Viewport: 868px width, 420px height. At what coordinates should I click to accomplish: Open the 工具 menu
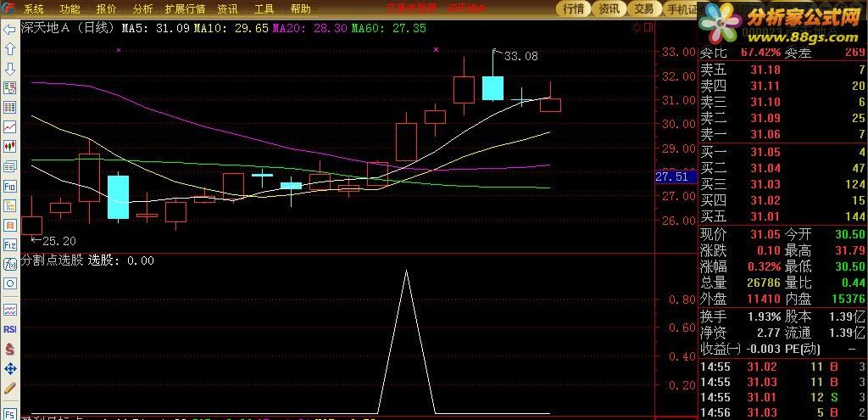coord(264,8)
